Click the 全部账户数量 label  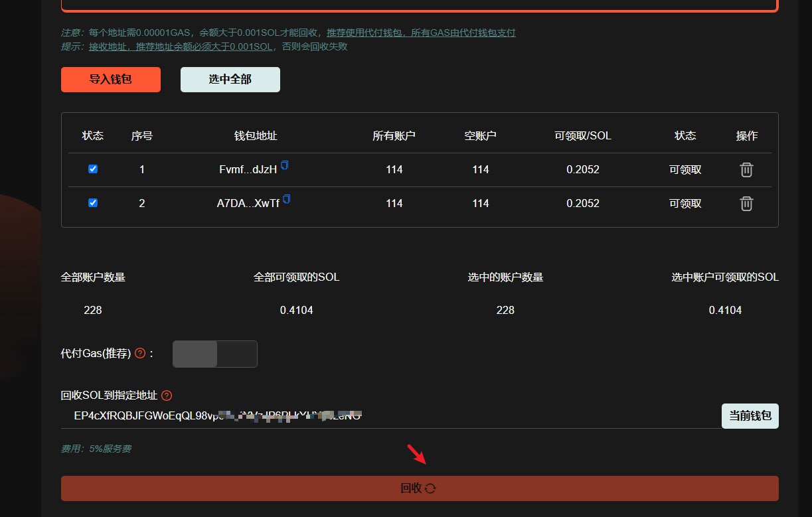coord(93,277)
